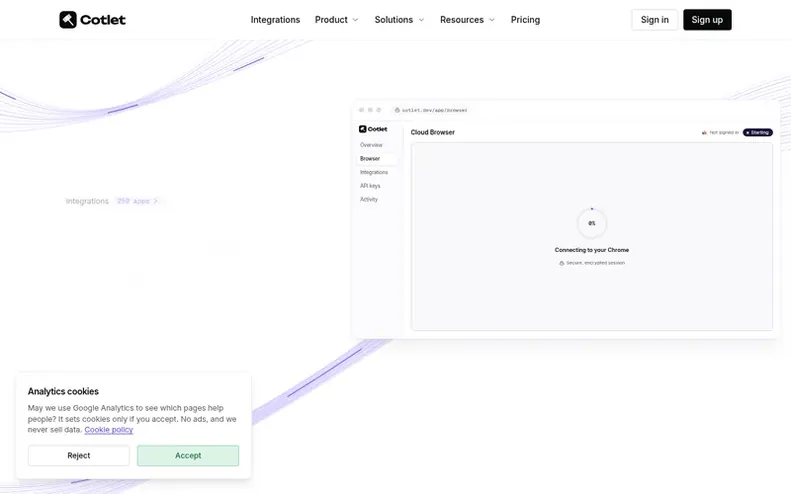The width and height of the screenshot is (791, 494).
Task: Select Integrations in the preview sidebar
Action: tap(374, 172)
